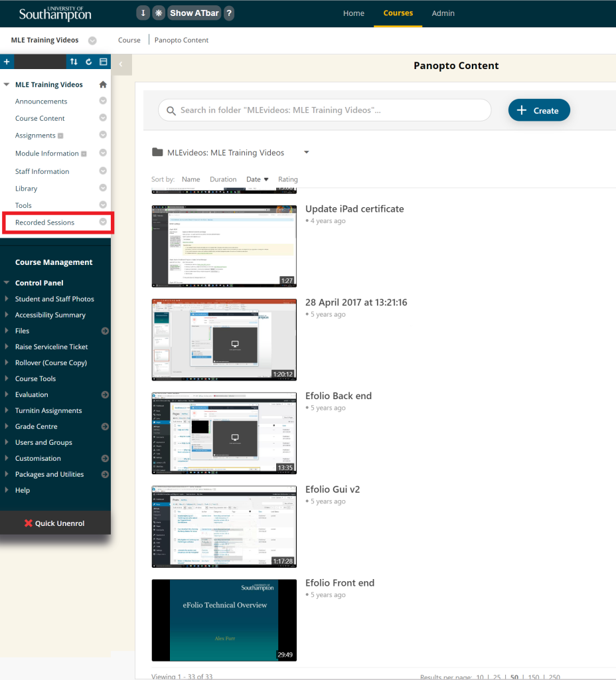Image resolution: width=616 pixels, height=680 pixels.
Task: Click the ATbar download arrow icon
Action: (x=143, y=13)
